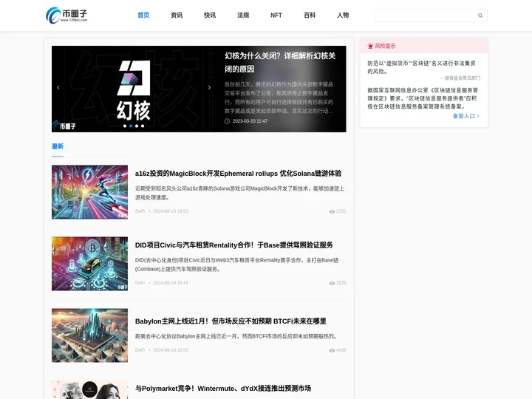Click the 风险提示 panel heading
This screenshot has width=532, height=399.
click(x=385, y=46)
